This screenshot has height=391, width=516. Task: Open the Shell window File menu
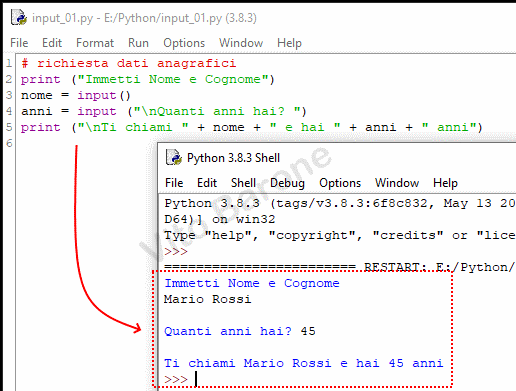tap(174, 183)
